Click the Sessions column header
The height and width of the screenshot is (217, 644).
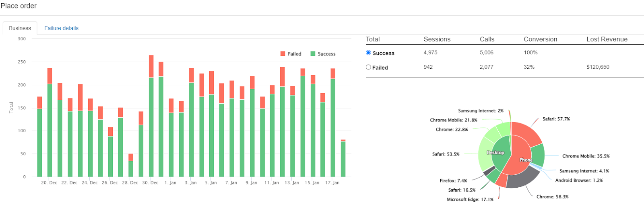pos(437,39)
